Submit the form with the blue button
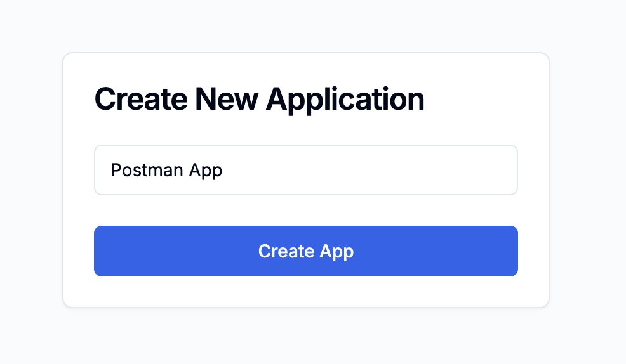 coord(305,251)
